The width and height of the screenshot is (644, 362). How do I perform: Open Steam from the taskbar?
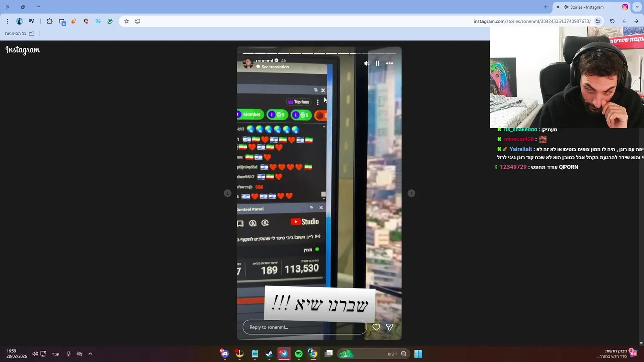pos(269,354)
